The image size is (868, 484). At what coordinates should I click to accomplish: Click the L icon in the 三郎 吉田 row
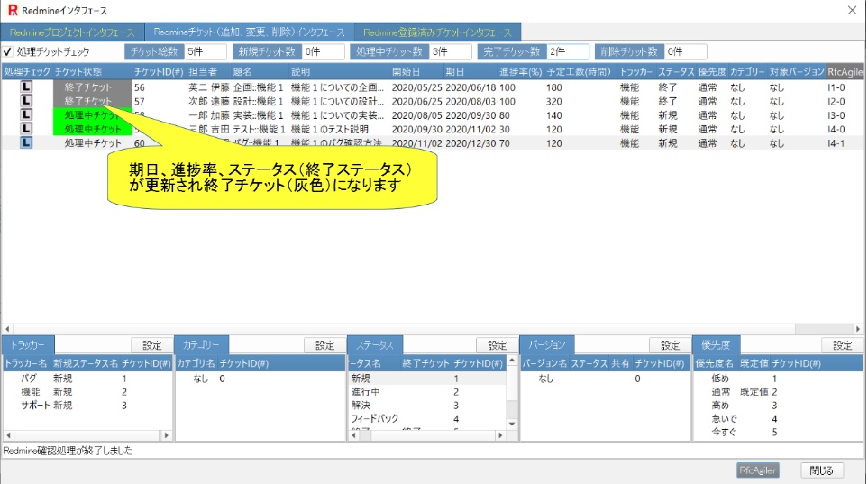pyautogui.click(x=26, y=129)
